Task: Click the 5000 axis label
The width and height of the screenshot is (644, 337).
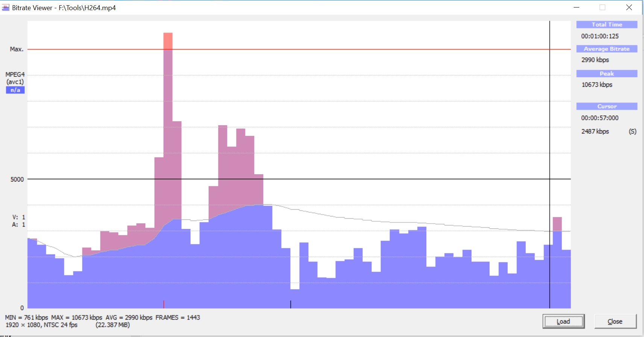Action: pos(17,179)
